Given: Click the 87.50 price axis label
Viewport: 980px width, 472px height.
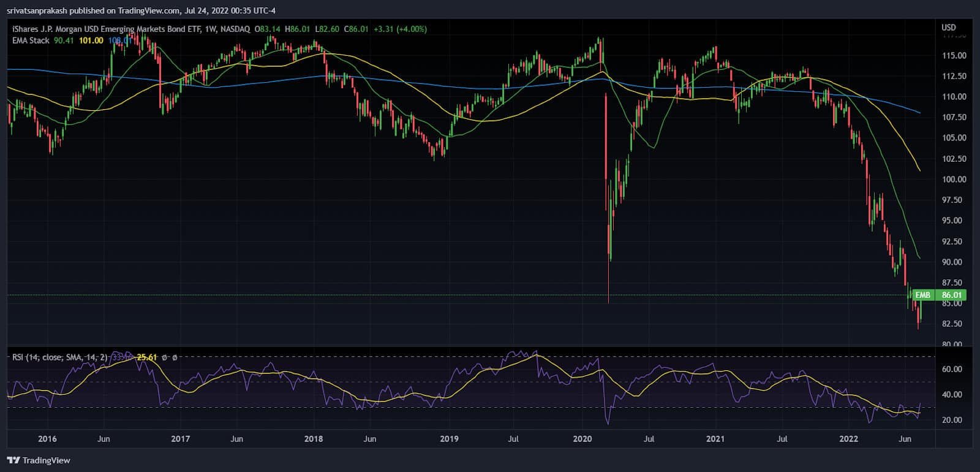Looking at the screenshot, I should [954, 283].
